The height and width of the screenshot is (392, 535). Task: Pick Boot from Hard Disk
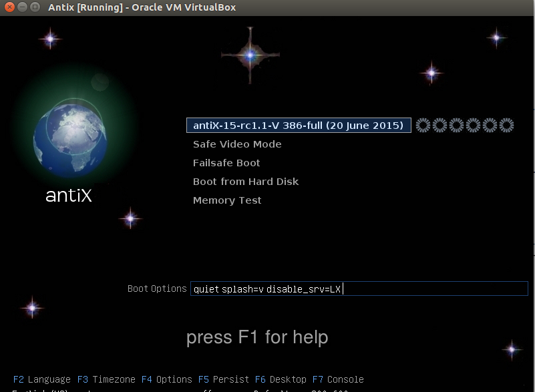pos(246,182)
